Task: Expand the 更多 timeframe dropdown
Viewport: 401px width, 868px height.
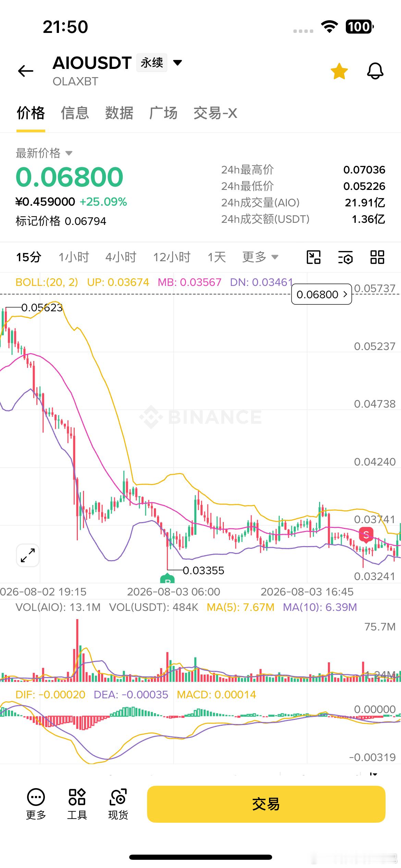Action: [x=260, y=257]
